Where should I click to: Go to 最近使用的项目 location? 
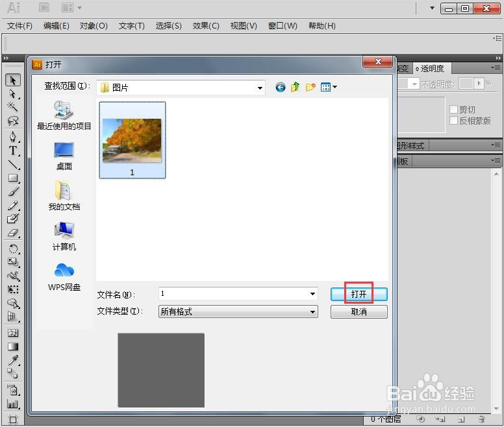tap(64, 115)
